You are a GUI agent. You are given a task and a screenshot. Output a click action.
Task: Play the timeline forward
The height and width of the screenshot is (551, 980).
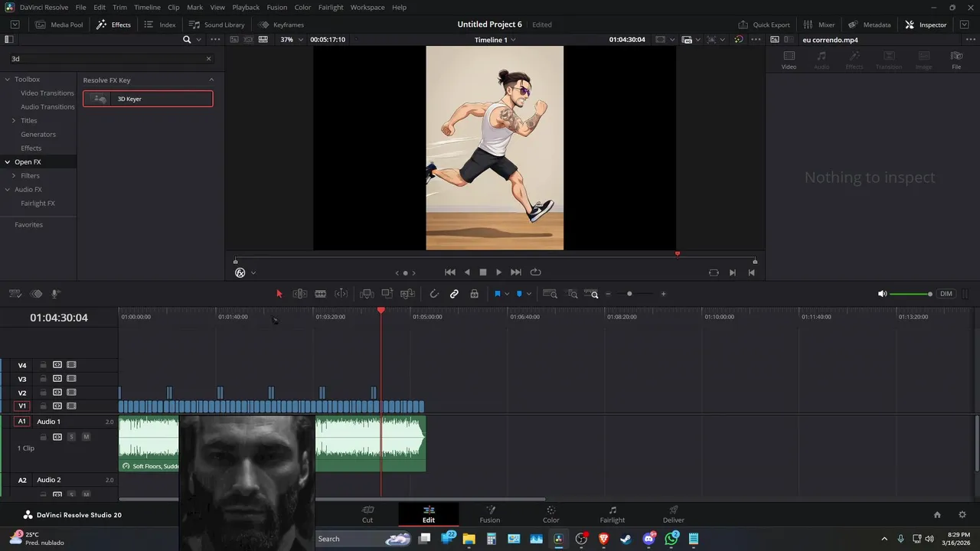(499, 272)
